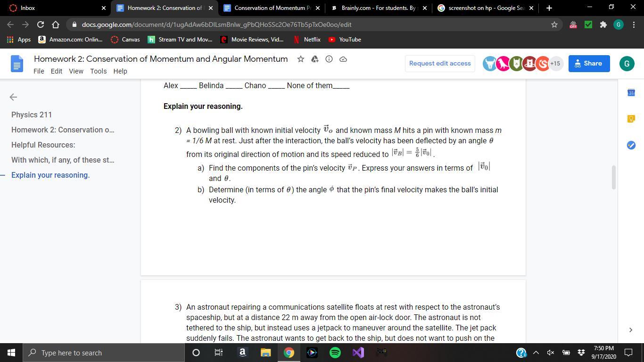Open the clock showing 7:50 PM
Viewport: 644px width, 362px height.
tap(603, 353)
